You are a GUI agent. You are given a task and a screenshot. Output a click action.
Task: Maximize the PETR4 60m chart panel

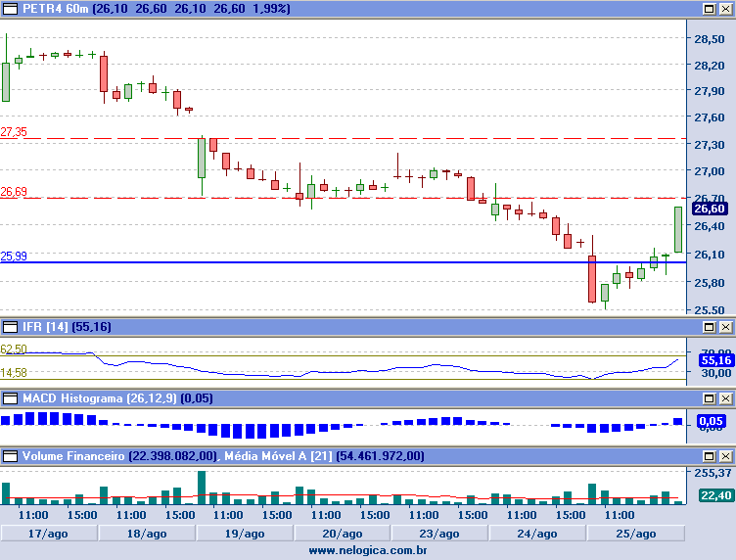point(709,9)
